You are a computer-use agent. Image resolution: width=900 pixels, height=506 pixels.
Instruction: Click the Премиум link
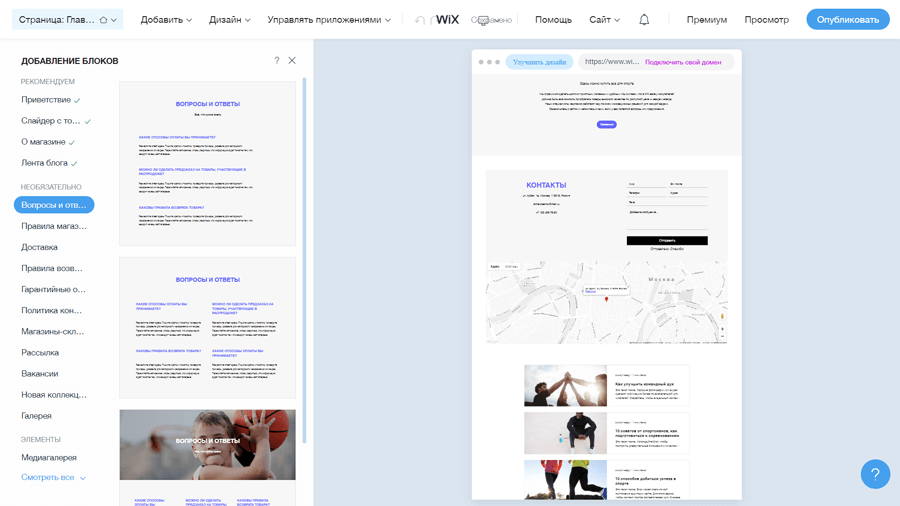click(x=707, y=20)
